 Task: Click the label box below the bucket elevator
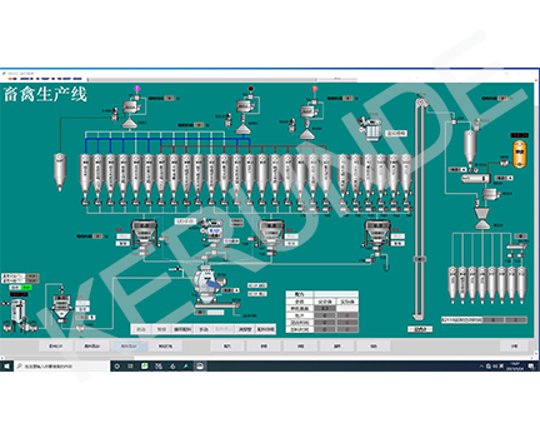(420, 329)
